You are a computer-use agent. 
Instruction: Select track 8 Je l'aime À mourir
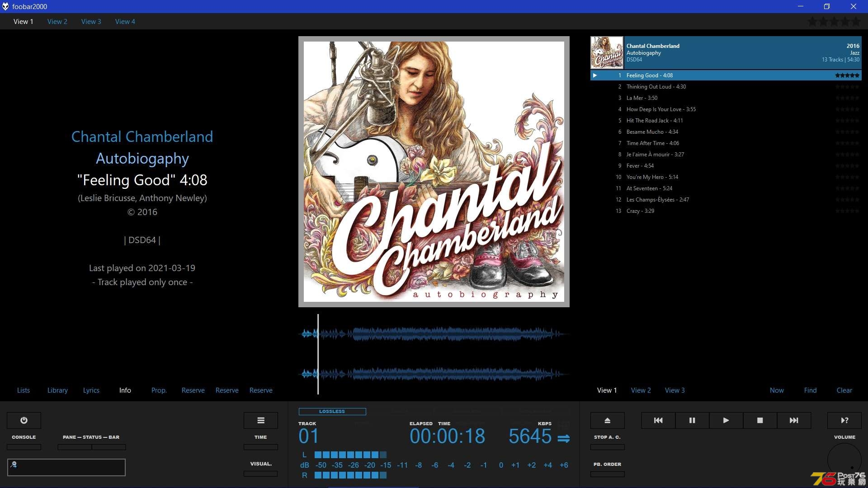726,155
